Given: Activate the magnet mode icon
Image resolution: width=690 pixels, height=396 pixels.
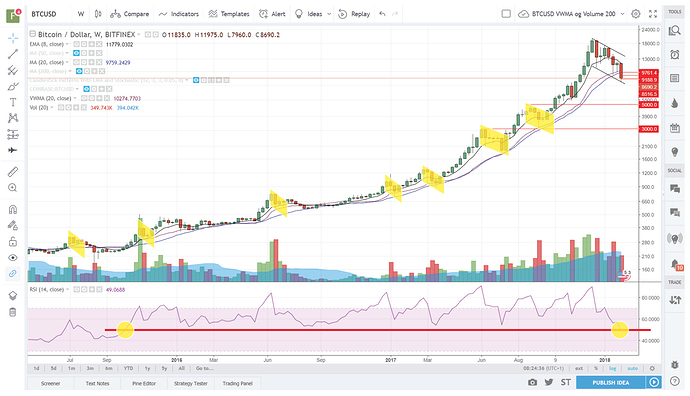Looking at the screenshot, I should tap(13, 209).
